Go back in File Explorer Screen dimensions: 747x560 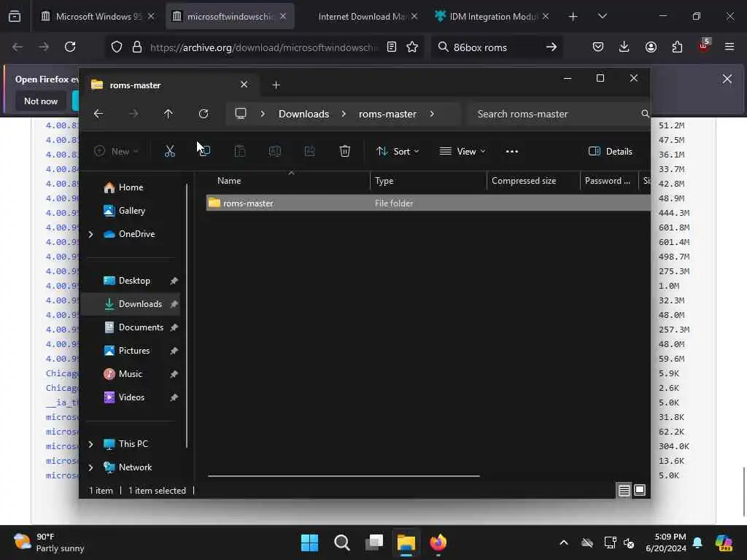click(x=98, y=114)
